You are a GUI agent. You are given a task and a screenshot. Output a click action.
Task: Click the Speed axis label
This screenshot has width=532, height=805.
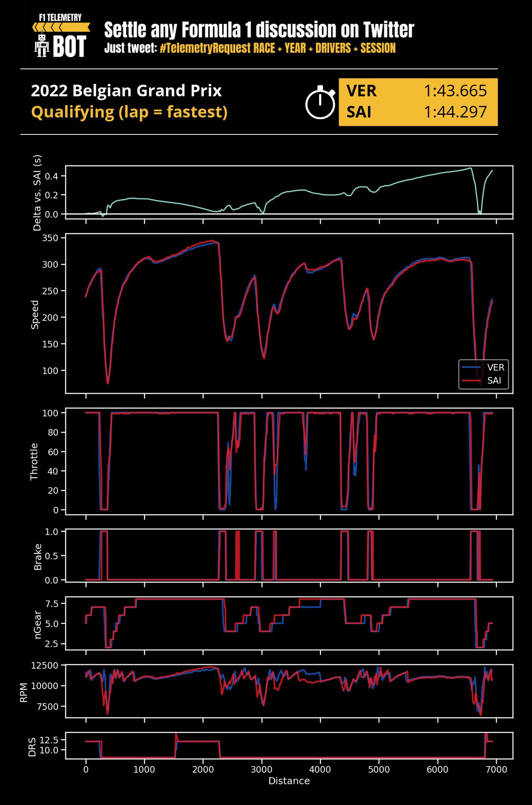pos(35,314)
